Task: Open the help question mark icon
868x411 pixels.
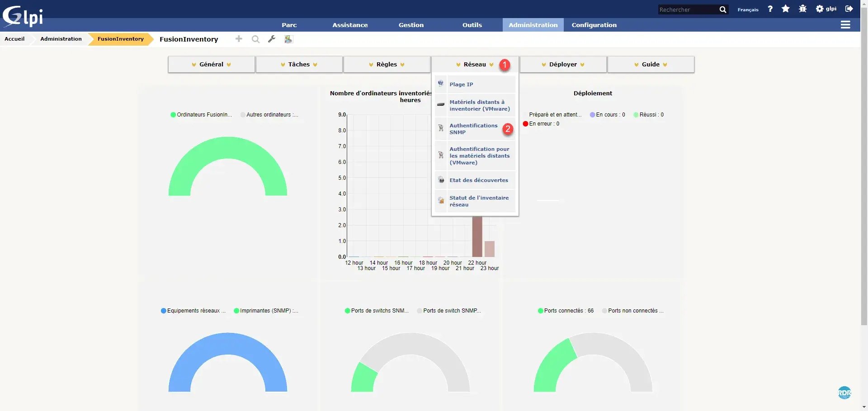Action: pos(770,9)
